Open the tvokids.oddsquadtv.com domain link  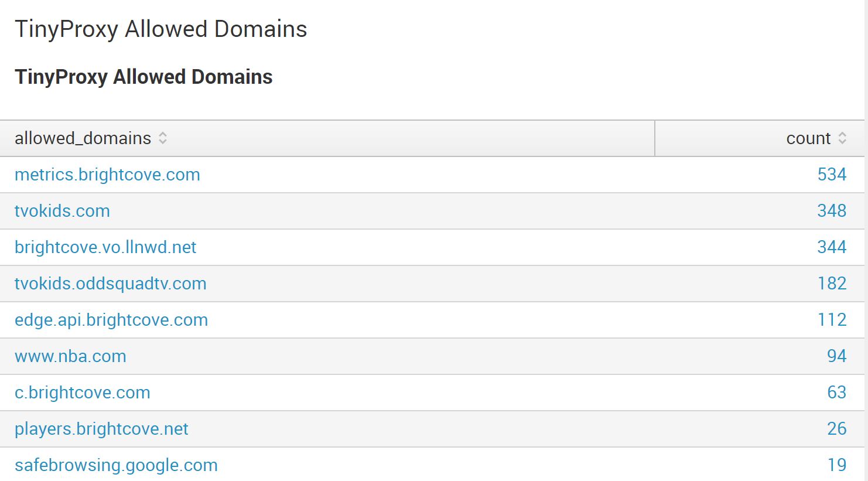(x=110, y=284)
